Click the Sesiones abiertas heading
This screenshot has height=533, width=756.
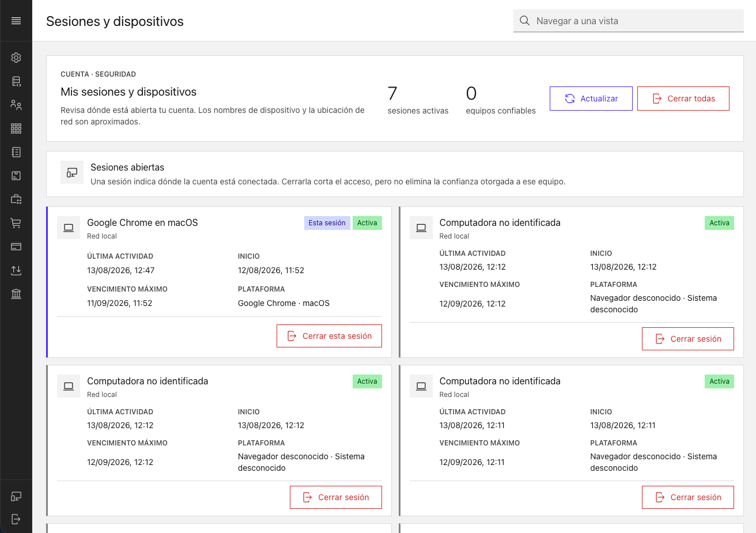point(127,167)
